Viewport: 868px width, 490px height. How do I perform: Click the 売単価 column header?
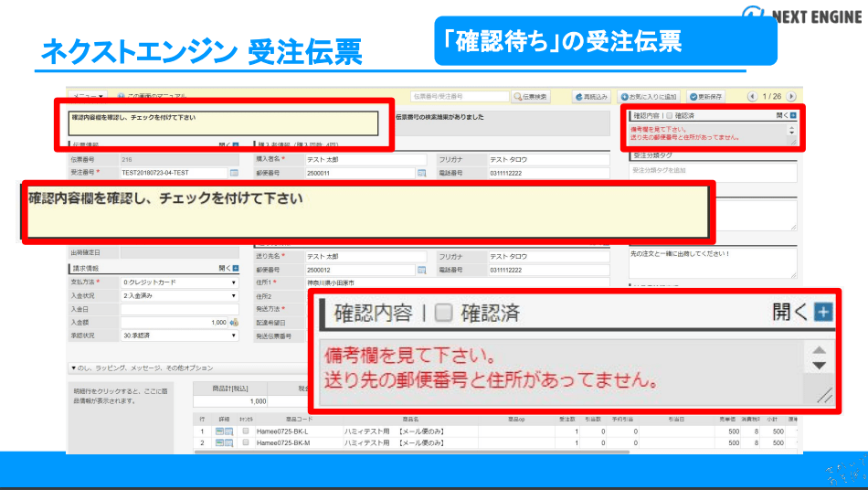click(727, 419)
